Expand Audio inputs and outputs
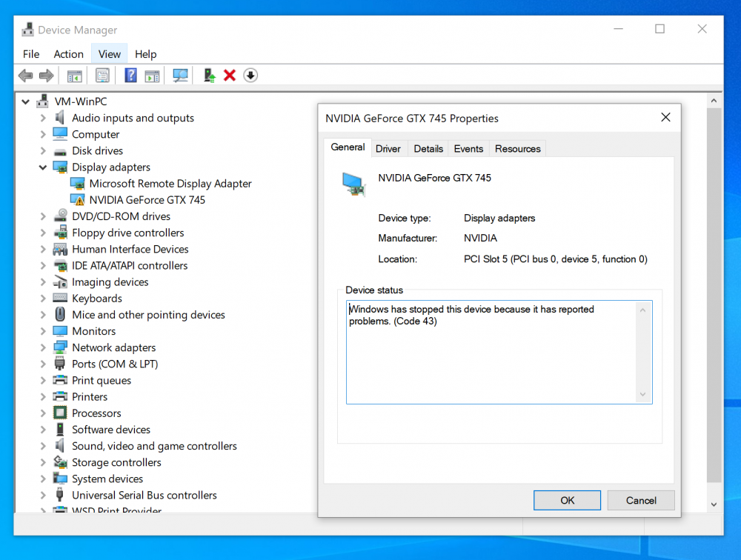Viewport: 741px width, 560px height. [43, 118]
